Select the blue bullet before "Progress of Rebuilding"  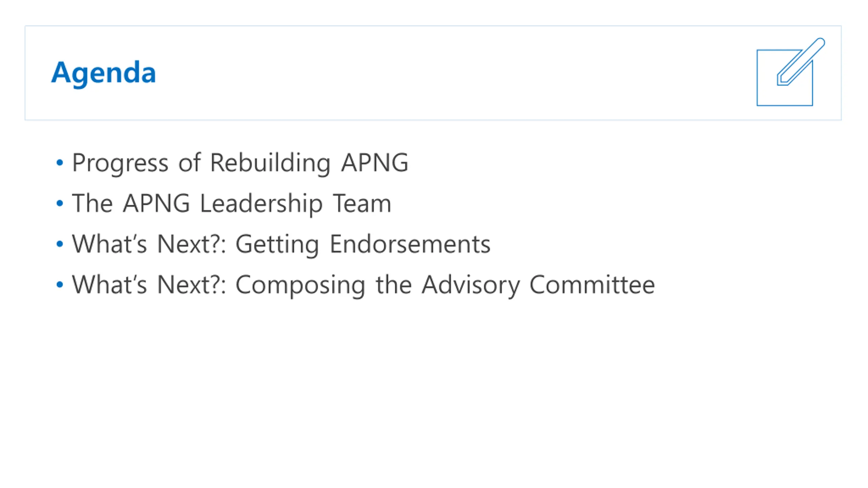60,163
